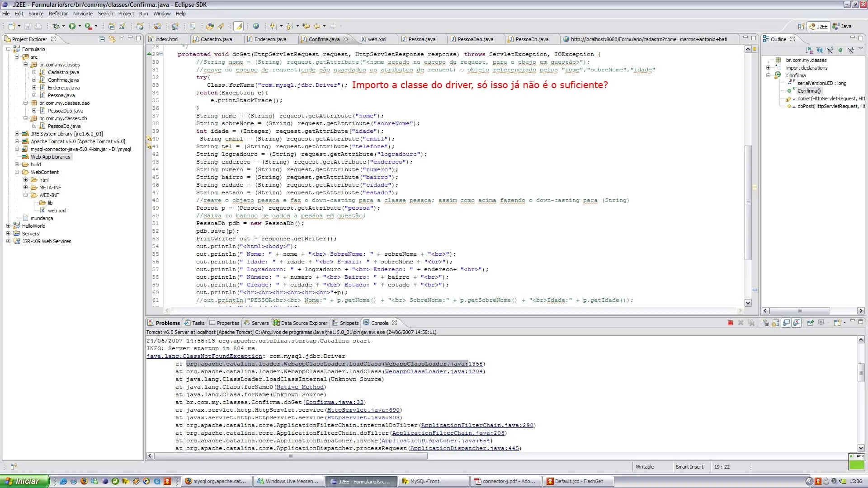Image resolution: width=868 pixels, height=488 pixels.
Task: Click the Clear Console icon
Action: pos(765,323)
